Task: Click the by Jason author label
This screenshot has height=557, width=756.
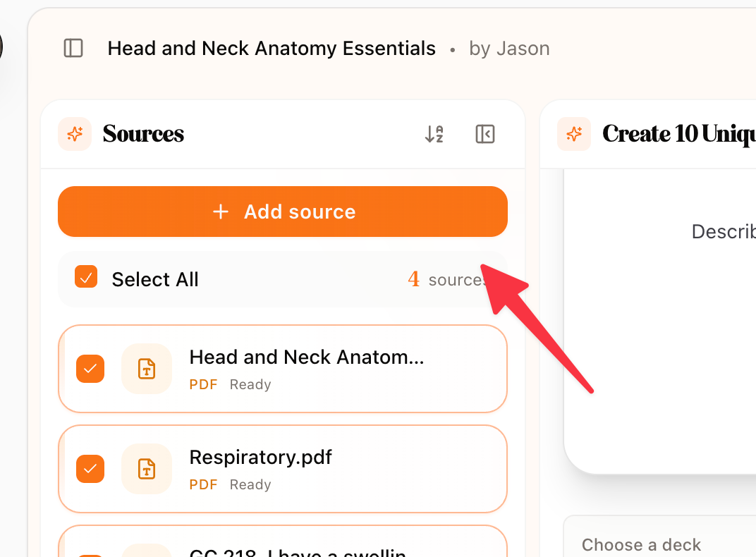Action: (x=509, y=49)
